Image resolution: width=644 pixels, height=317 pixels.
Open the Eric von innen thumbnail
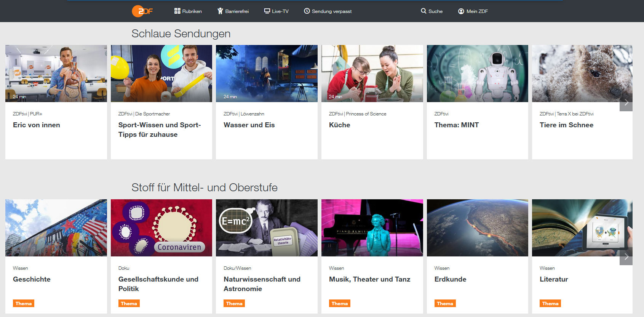click(x=56, y=74)
